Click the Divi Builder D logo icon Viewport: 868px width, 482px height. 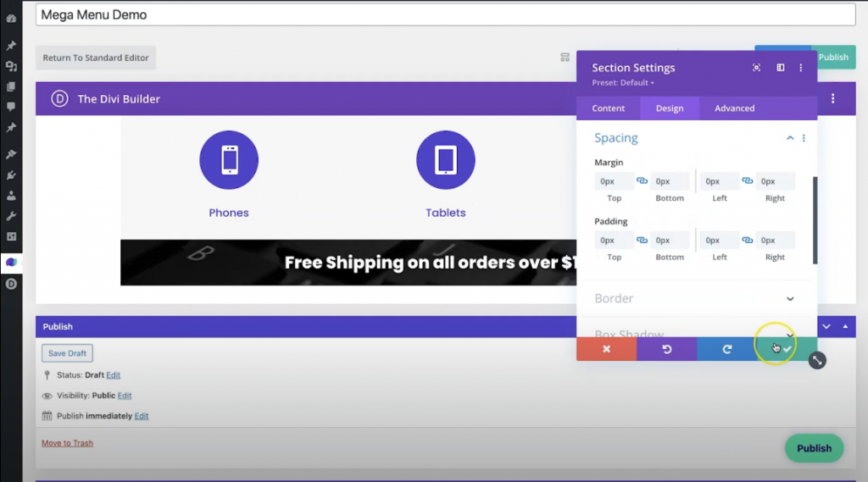(x=60, y=99)
